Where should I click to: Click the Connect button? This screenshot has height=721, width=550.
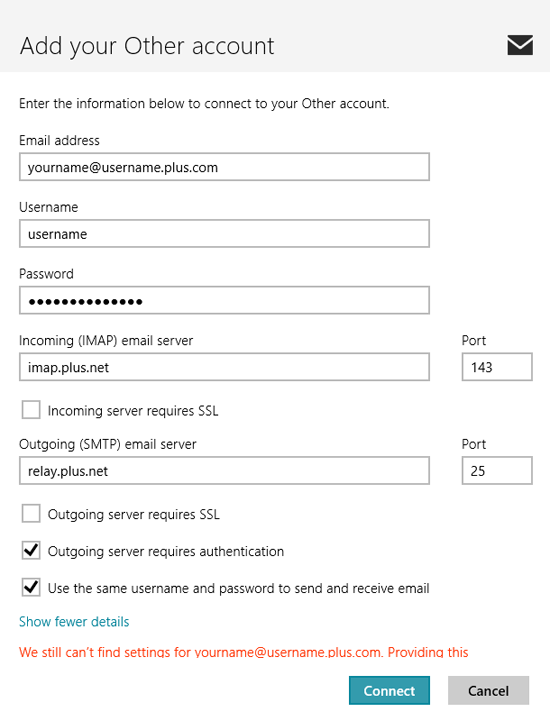point(389,690)
